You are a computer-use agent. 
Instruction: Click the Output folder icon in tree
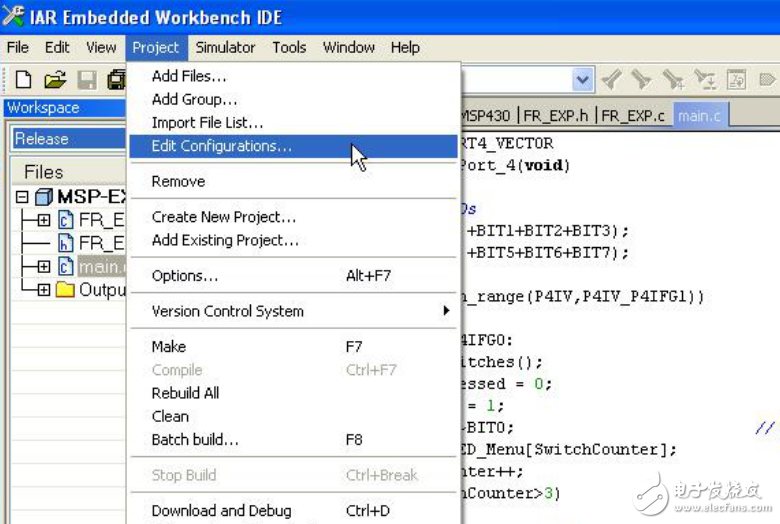[x=66, y=290]
